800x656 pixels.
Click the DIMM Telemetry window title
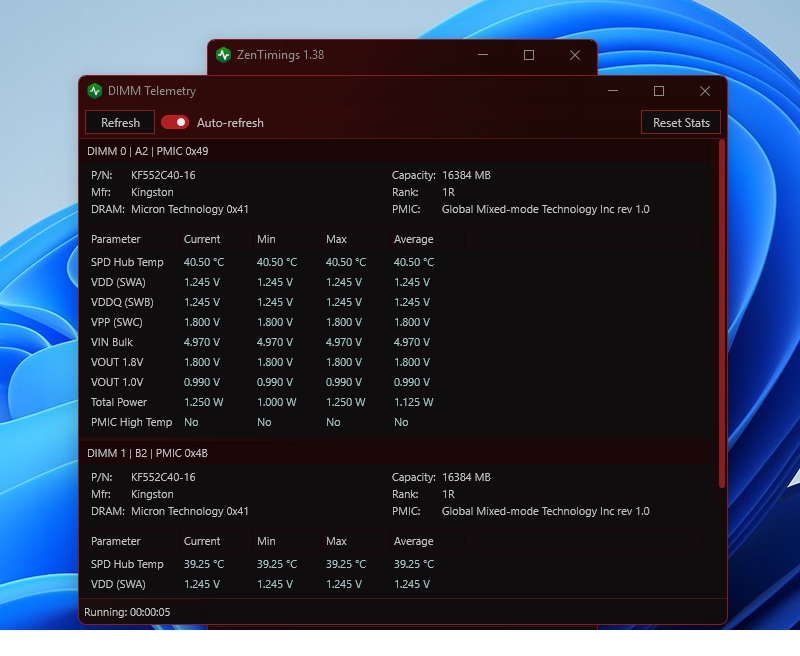pyautogui.click(x=152, y=91)
